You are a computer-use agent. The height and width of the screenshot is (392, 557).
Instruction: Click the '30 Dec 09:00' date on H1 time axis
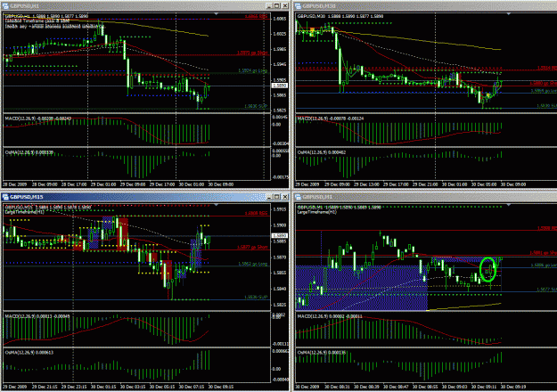[x=221, y=184]
